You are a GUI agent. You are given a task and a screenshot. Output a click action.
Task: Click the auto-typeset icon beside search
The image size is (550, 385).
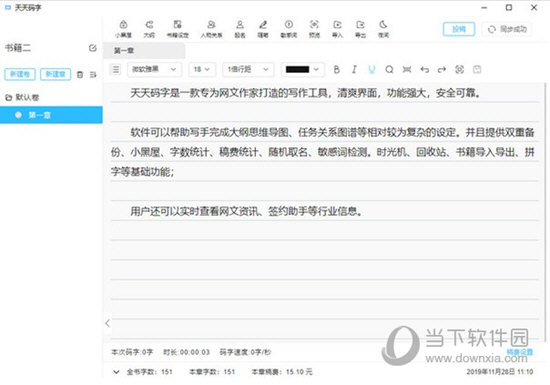(407, 69)
